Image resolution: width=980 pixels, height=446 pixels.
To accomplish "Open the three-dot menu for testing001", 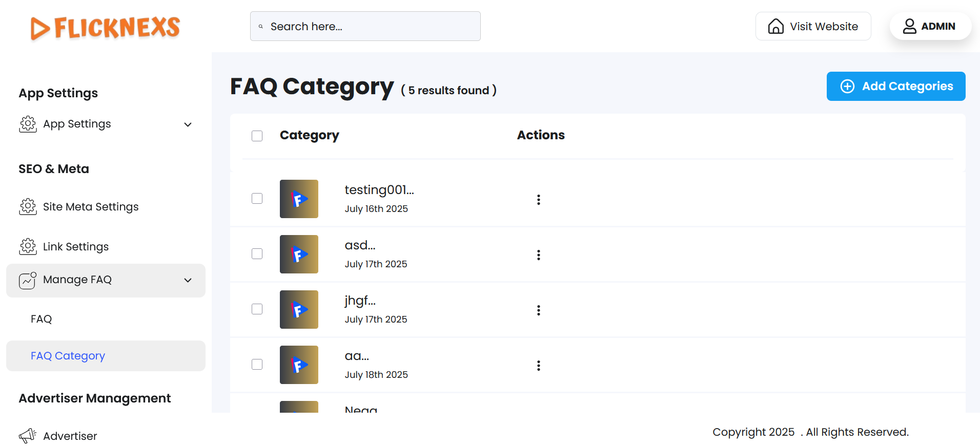I will pyautogui.click(x=538, y=200).
